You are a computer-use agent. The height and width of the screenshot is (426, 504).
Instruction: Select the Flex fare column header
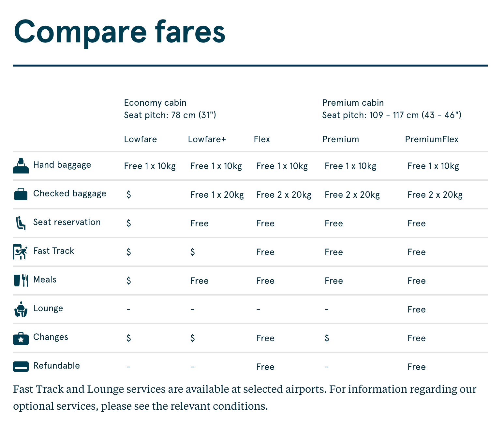click(262, 139)
